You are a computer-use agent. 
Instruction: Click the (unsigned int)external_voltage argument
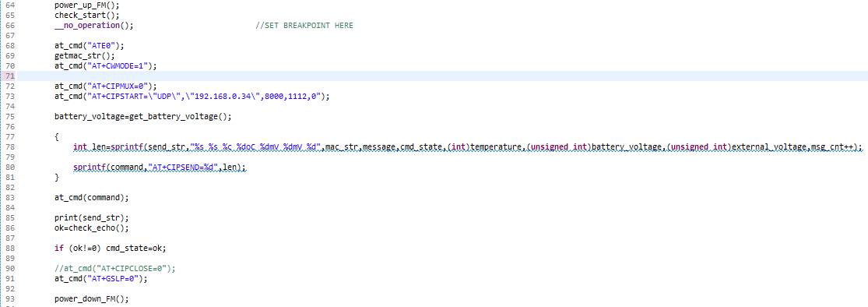point(736,146)
